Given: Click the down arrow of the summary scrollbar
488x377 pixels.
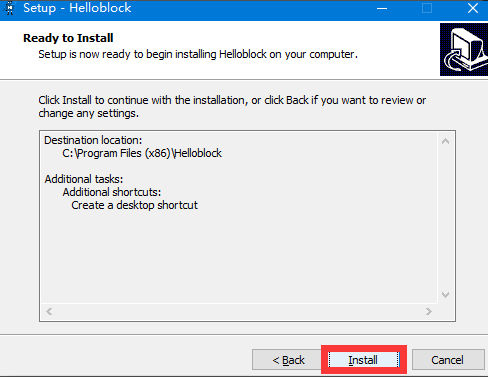Looking at the screenshot, I should (x=445, y=295).
